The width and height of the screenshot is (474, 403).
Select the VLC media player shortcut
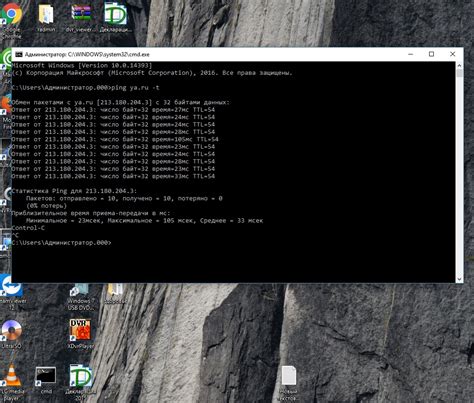(11, 375)
